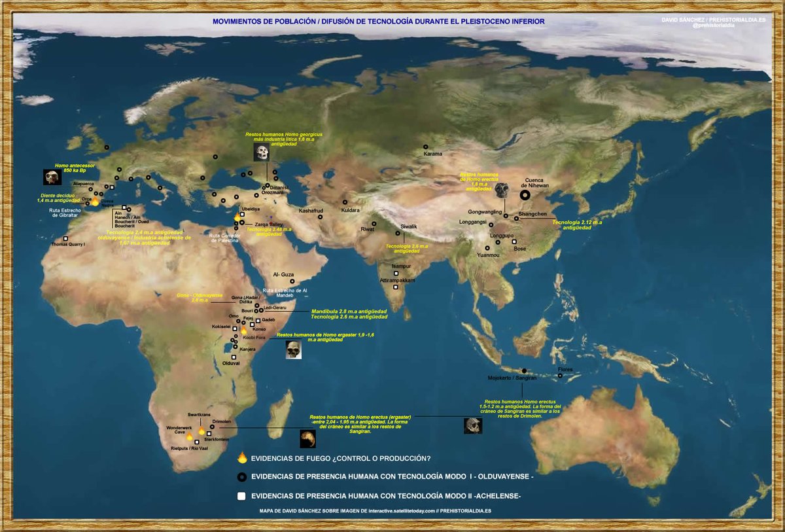Click the fire icon at Wonderwerk Cave
Viewport: 785px width, 532px height.
(x=189, y=436)
